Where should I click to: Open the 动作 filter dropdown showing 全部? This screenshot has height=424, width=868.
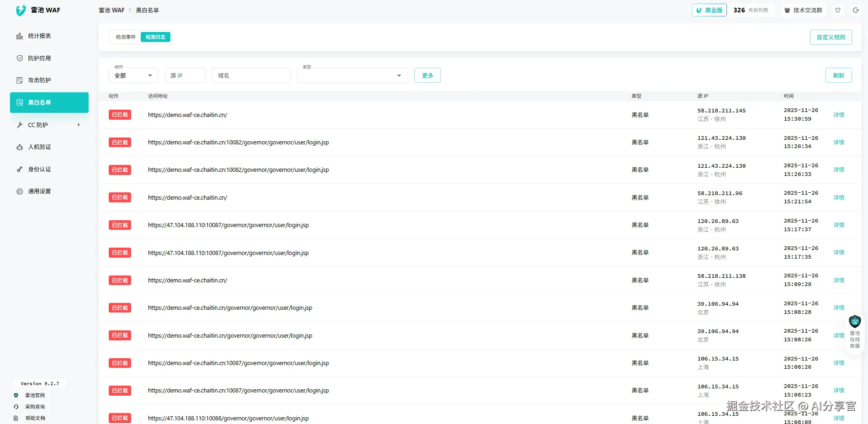[133, 75]
